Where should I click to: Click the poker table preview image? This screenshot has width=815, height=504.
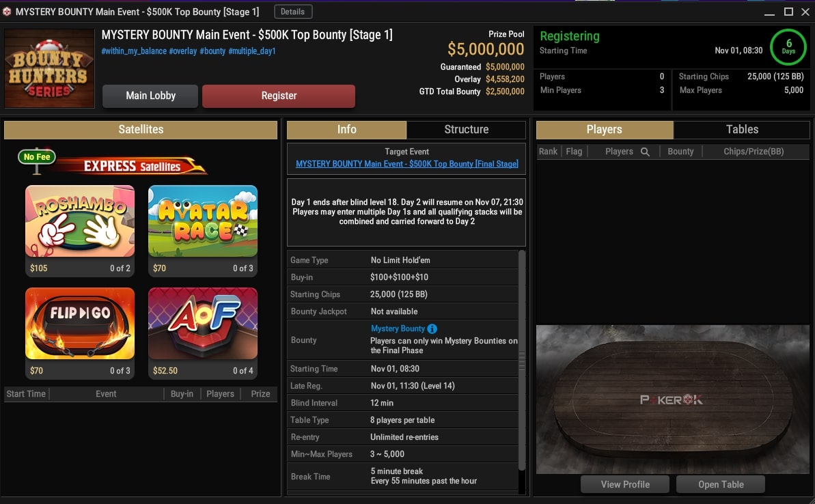pyautogui.click(x=673, y=400)
